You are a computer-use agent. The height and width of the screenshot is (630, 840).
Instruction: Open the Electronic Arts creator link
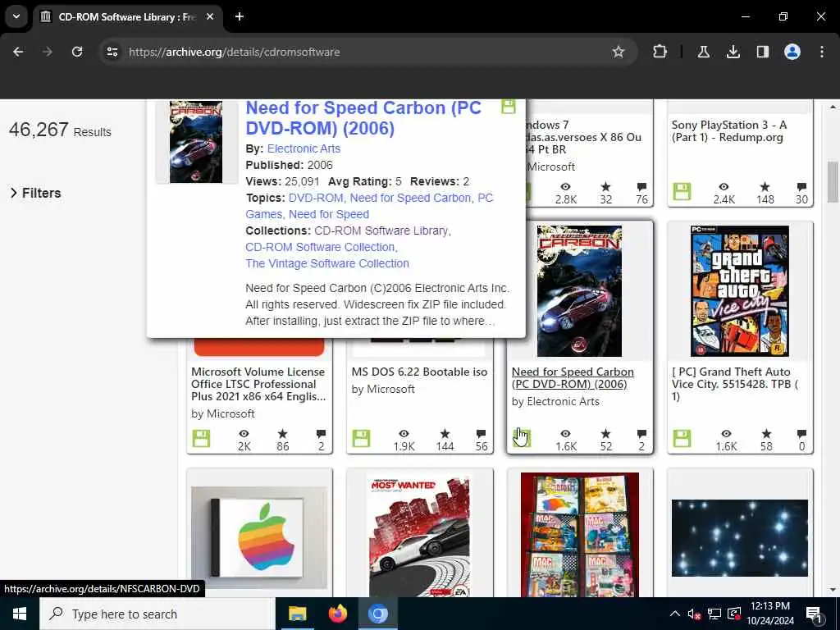tap(304, 148)
